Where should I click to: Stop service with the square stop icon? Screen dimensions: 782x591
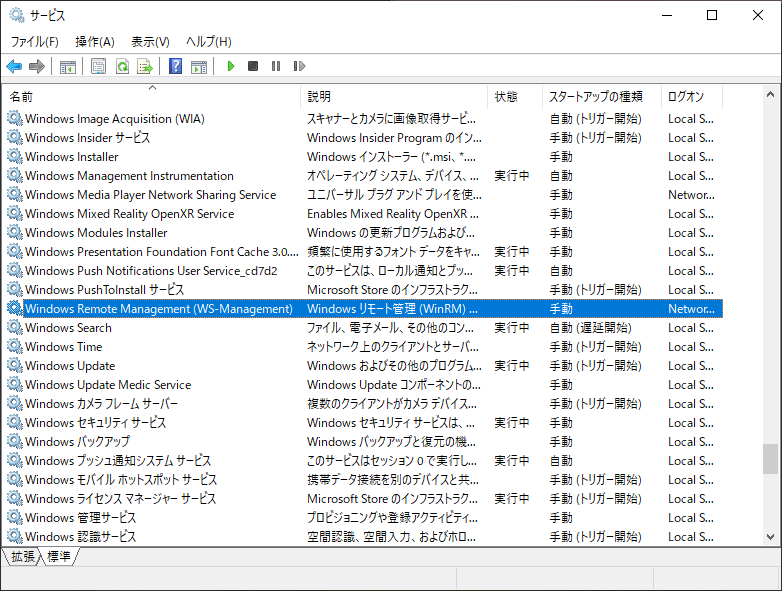tap(253, 66)
